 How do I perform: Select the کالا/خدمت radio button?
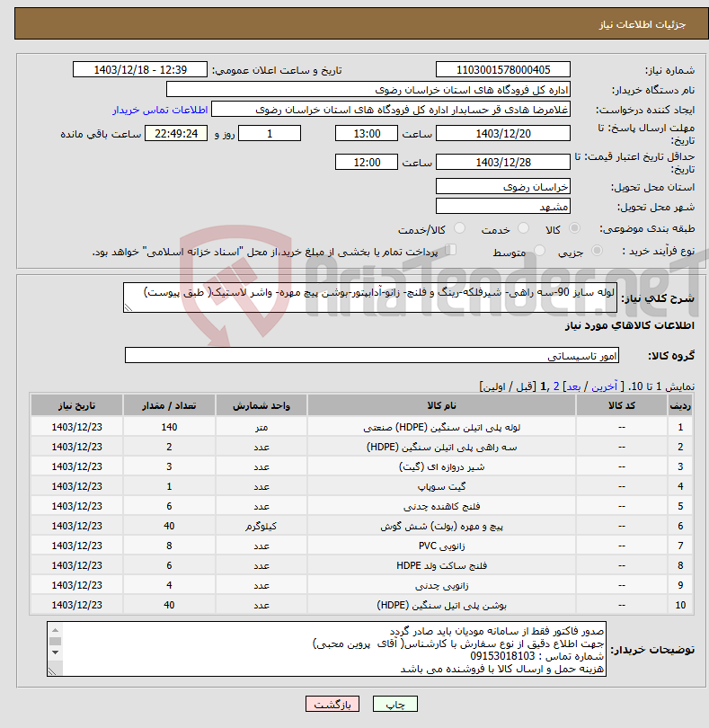[460, 228]
